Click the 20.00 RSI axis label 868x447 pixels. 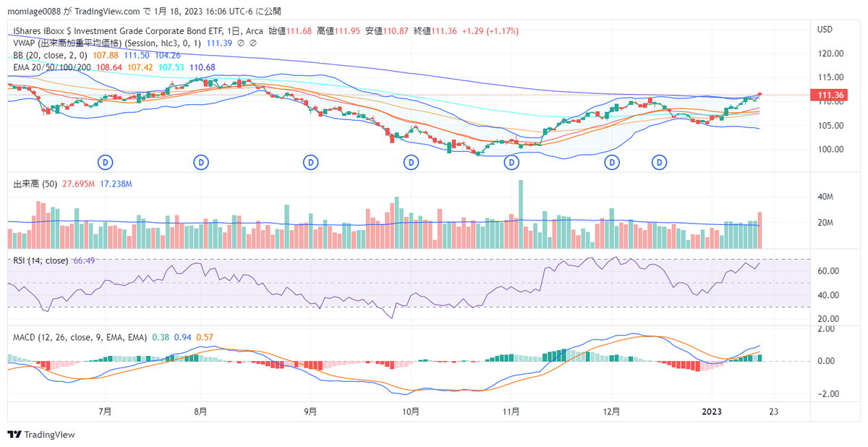tap(827, 319)
